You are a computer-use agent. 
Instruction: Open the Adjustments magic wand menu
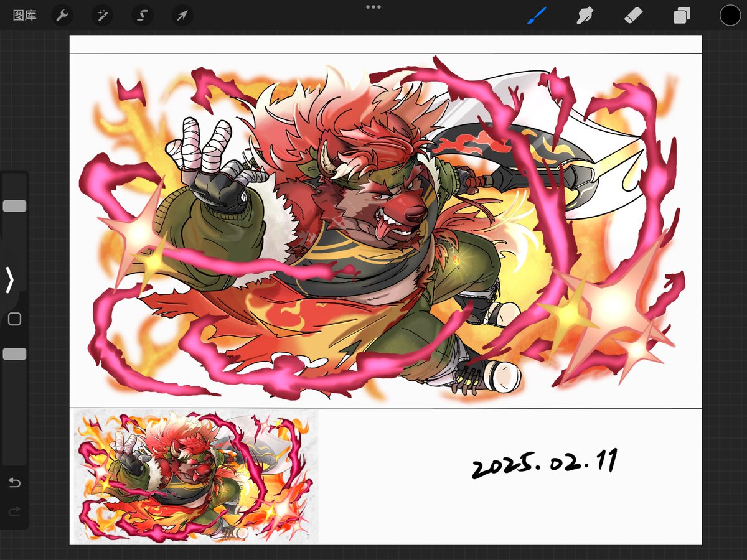(102, 16)
